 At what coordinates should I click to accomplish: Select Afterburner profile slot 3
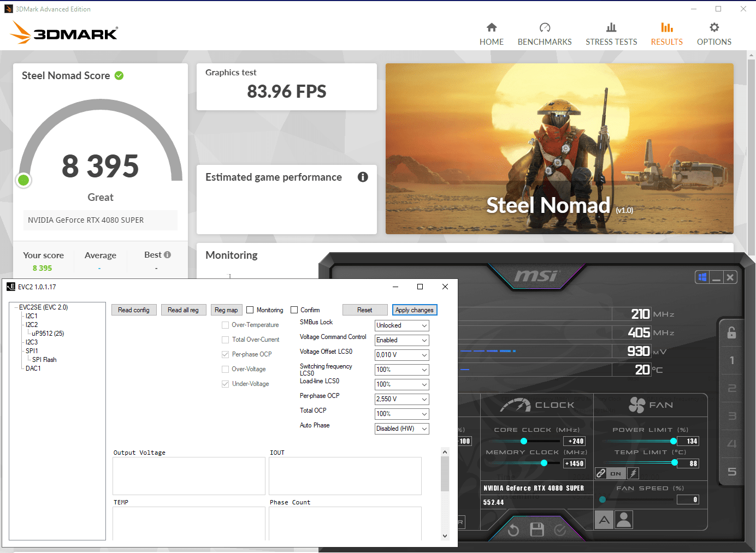click(x=732, y=416)
